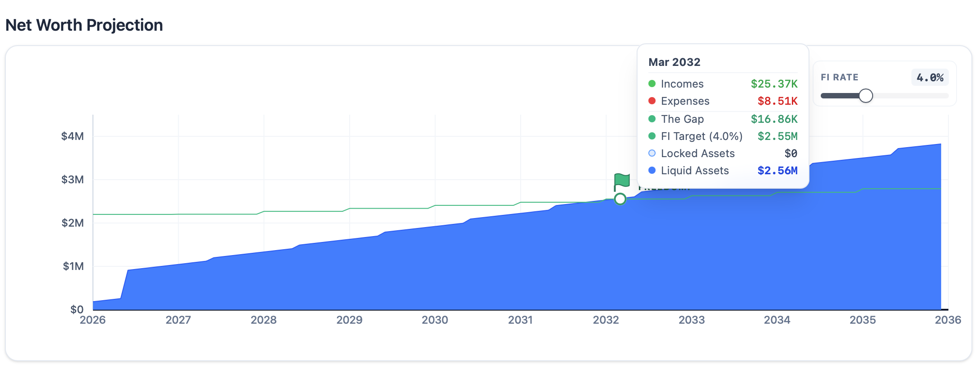Click the hollow dot beside Locked Assets

pyautogui.click(x=652, y=153)
